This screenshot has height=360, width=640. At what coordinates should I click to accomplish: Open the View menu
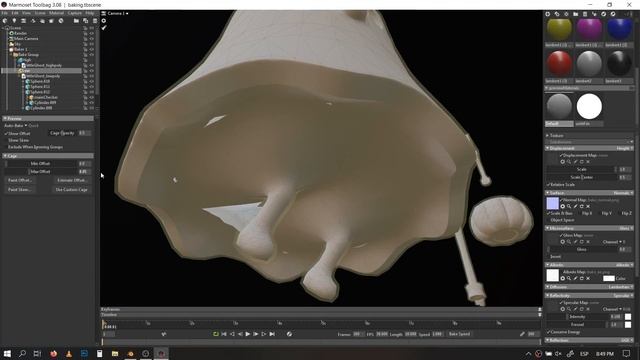point(27,13)
